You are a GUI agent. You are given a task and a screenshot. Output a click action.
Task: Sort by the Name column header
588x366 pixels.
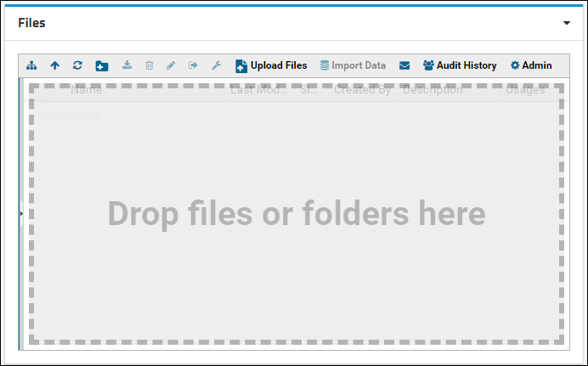pyautogui.click(x=87, y=90)
